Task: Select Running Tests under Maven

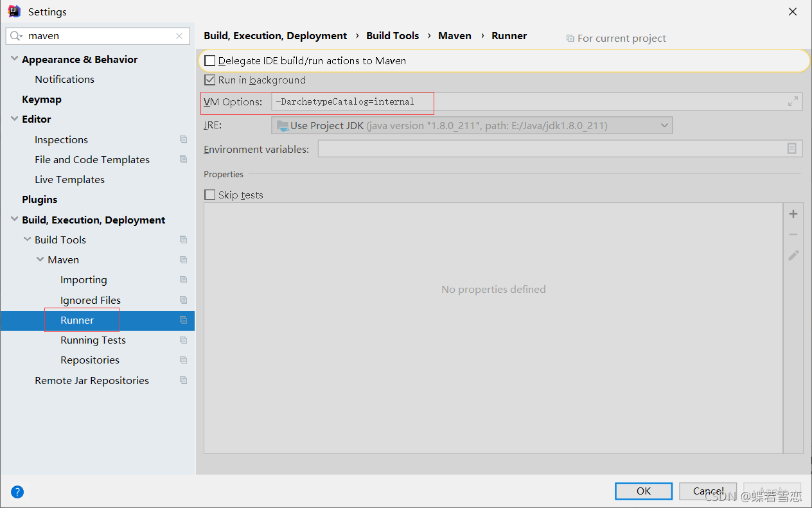Action: pos(93,340)
